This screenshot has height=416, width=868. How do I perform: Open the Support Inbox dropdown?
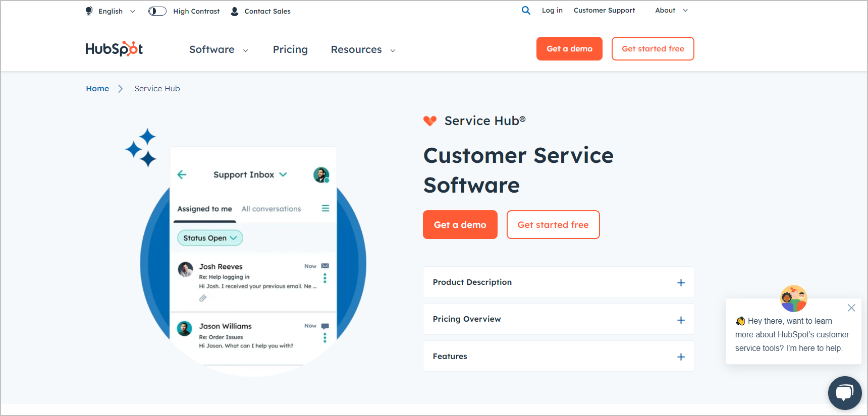point(250,174)
